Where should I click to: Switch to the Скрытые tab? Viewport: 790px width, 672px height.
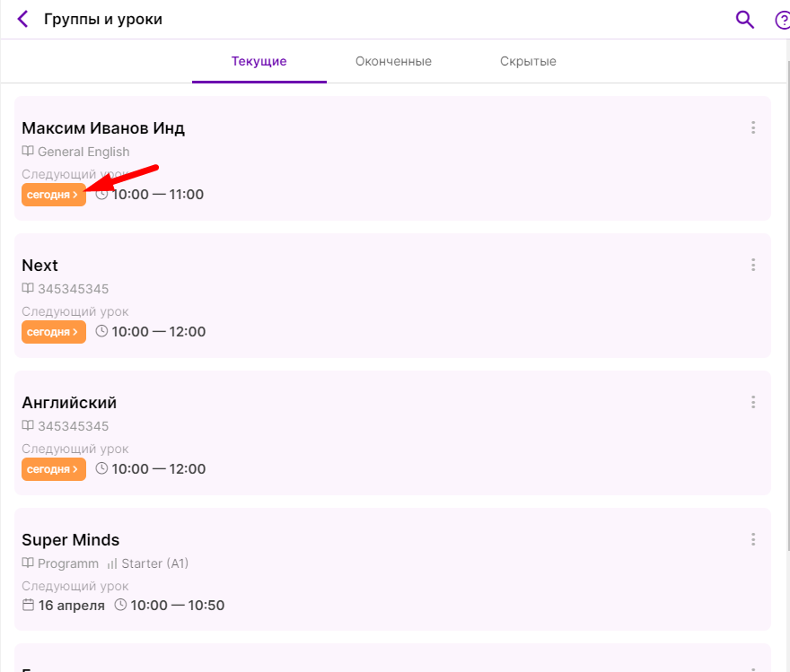pyautogui.click(x=528, y=61)
